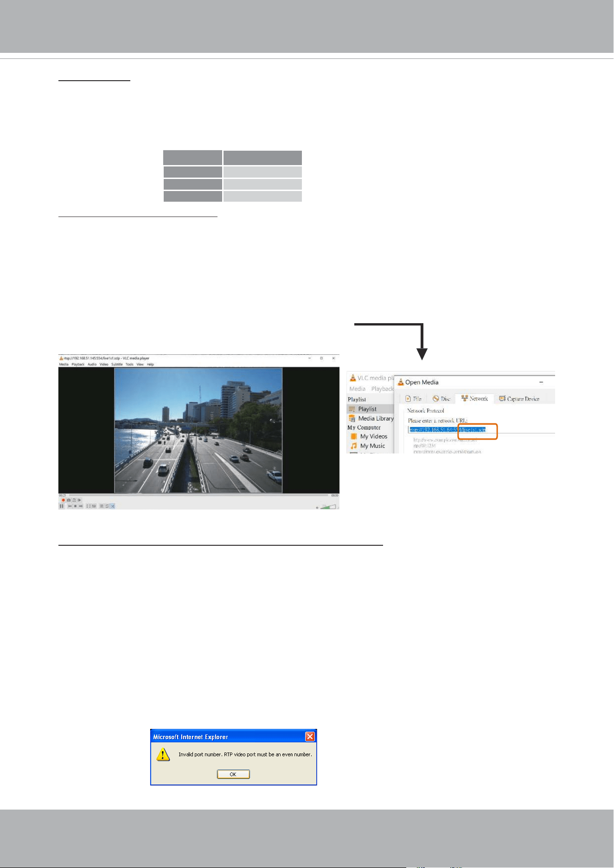
Task: Click the Next media button in VLC
Action: coord(81,506)
